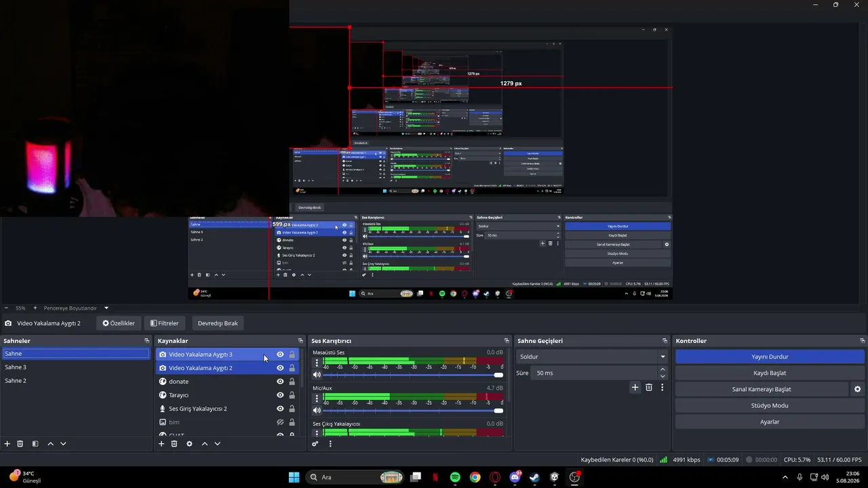Select the Sahne 3 scene
Screen dimensions: 868x488
[x=76, y=367]
